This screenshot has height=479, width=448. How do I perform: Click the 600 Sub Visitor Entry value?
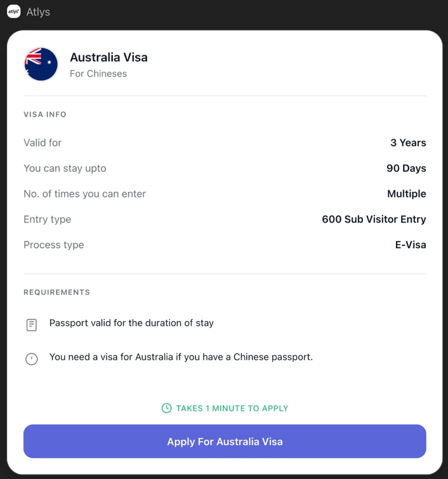(374, 219)
